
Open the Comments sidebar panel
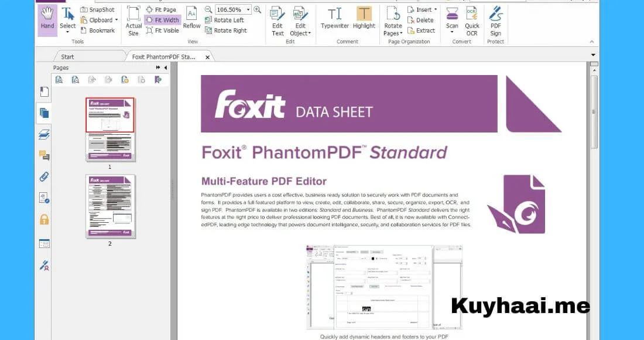click(44, 155)
